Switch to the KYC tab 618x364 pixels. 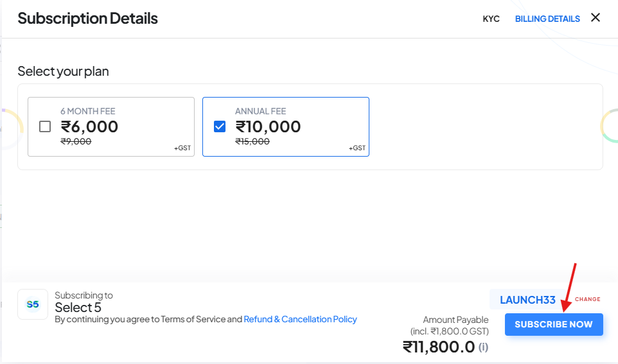pos(491,19)
